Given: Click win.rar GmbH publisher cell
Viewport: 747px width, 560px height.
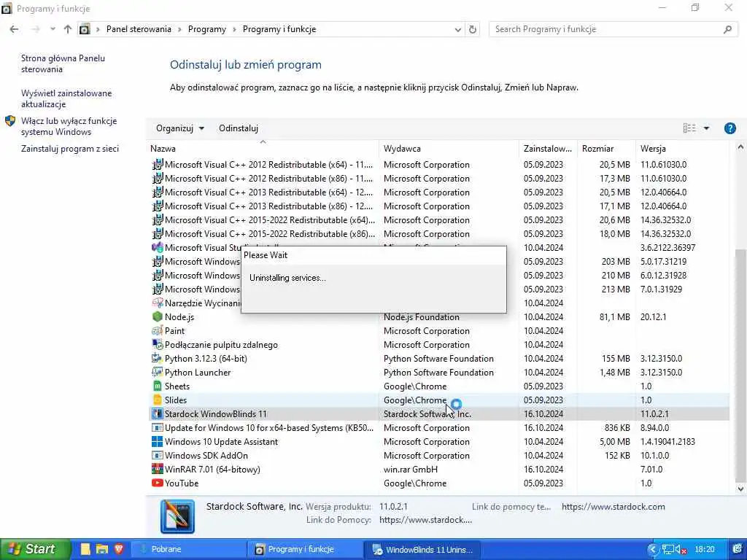Looking at the screenshot, I should [411, 469].
